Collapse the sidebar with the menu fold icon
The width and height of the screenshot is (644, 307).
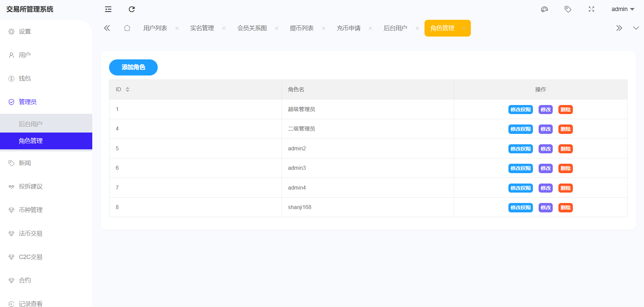(x=108, y=9)
